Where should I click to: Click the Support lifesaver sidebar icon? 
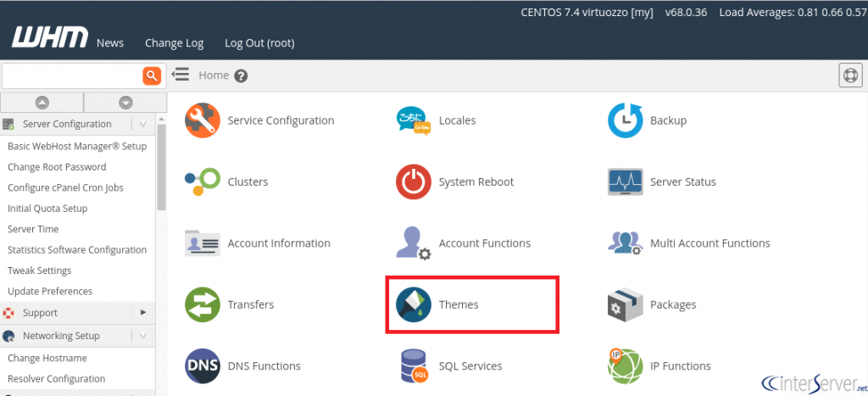[8, 313]
